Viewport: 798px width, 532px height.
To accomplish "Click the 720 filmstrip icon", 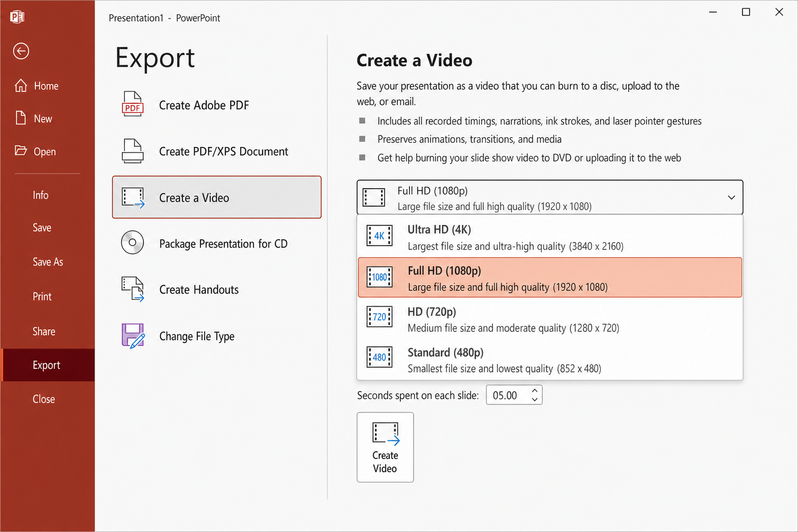I will pyautogui.click(x=380, y=317).
